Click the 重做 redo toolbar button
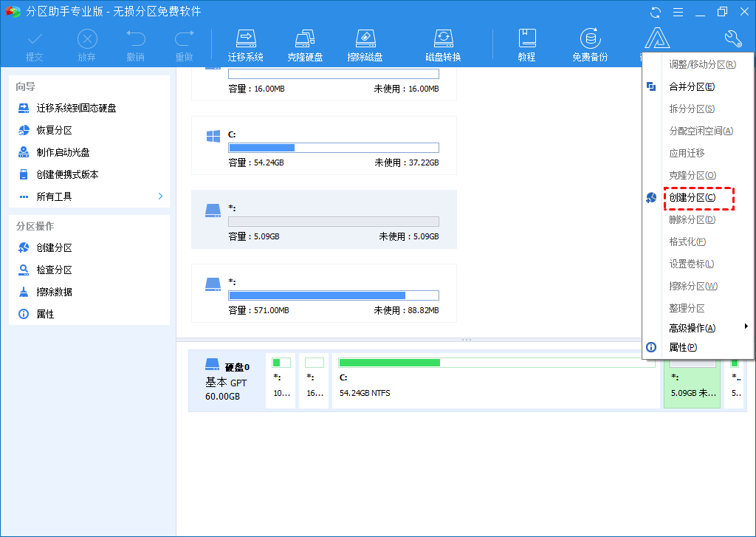This screenshot has width=756, height=537. pos(184,46)
